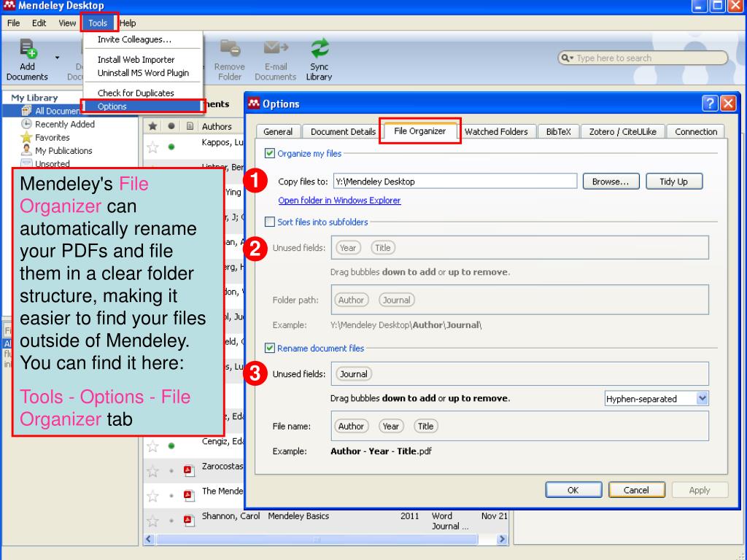Click the Browse button
Screen dimensions: 747x560
pos(611,182)
